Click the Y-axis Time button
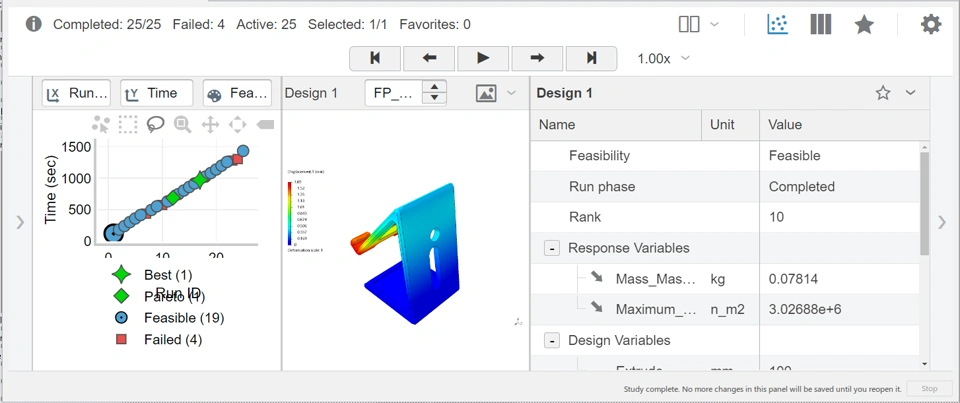The height and width of the screenshot is (403, 960). coord(156,93)
